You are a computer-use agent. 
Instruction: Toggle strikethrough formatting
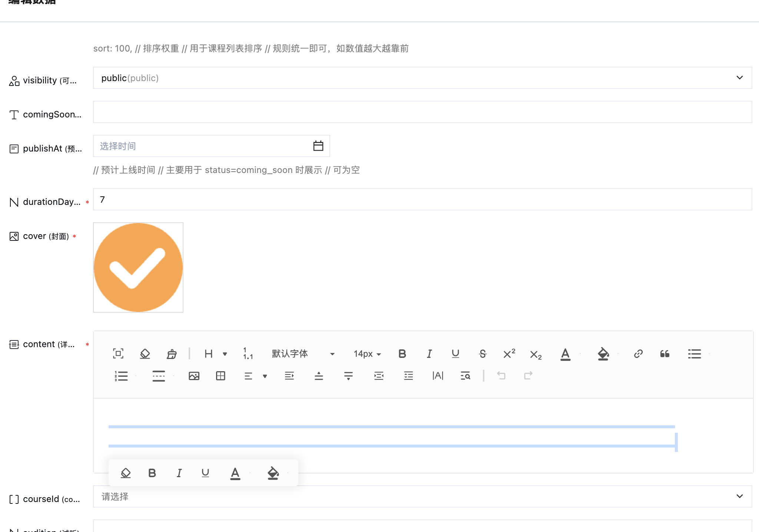point(483,354)
